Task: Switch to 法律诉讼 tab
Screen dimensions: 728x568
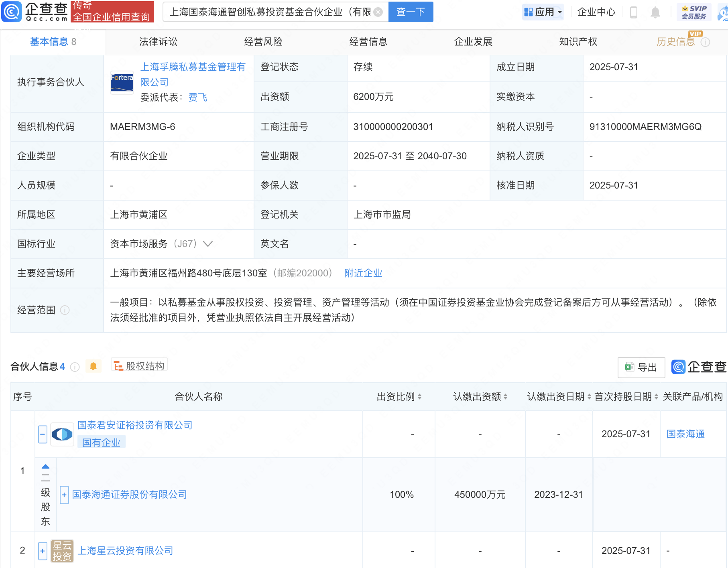Action: click(158, 42)
